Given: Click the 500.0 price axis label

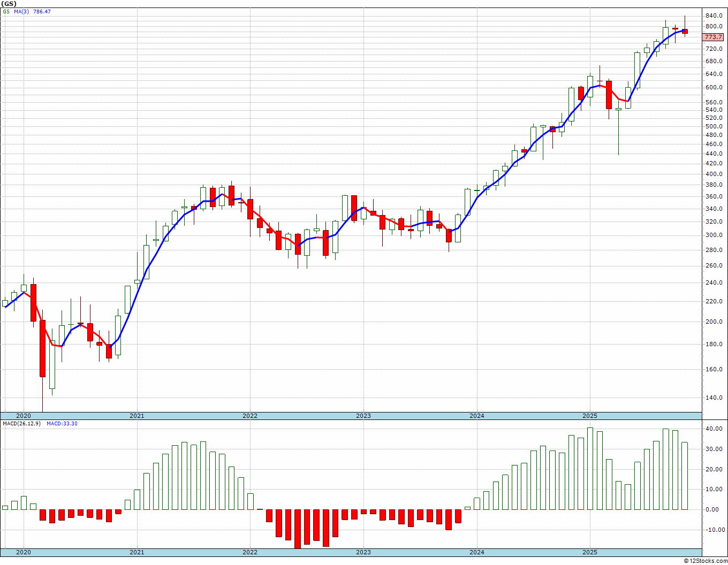Looking at the screenshot, I should point(714,127).
